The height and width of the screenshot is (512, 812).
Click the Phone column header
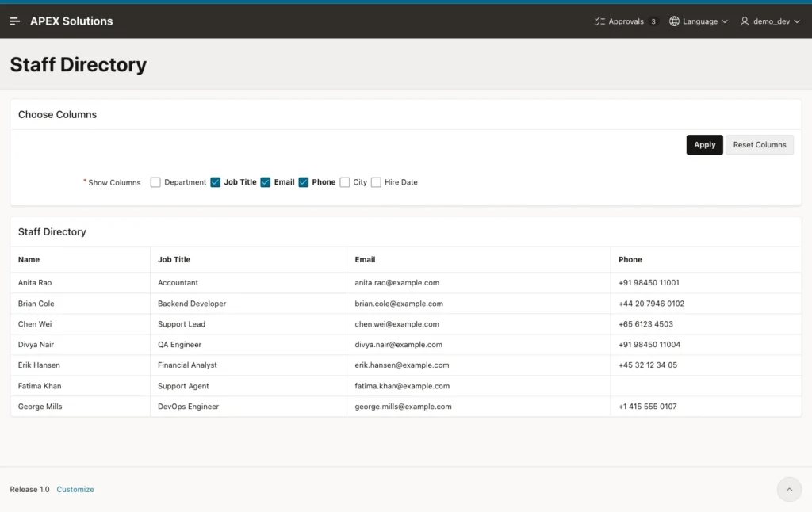pyautogui.click(x=706, y=259)
